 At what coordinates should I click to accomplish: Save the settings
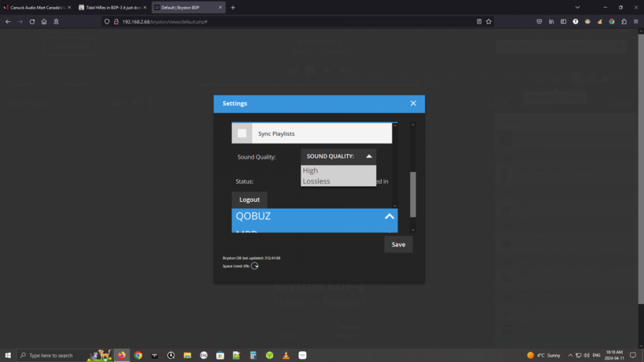click(x=398, y=244)
